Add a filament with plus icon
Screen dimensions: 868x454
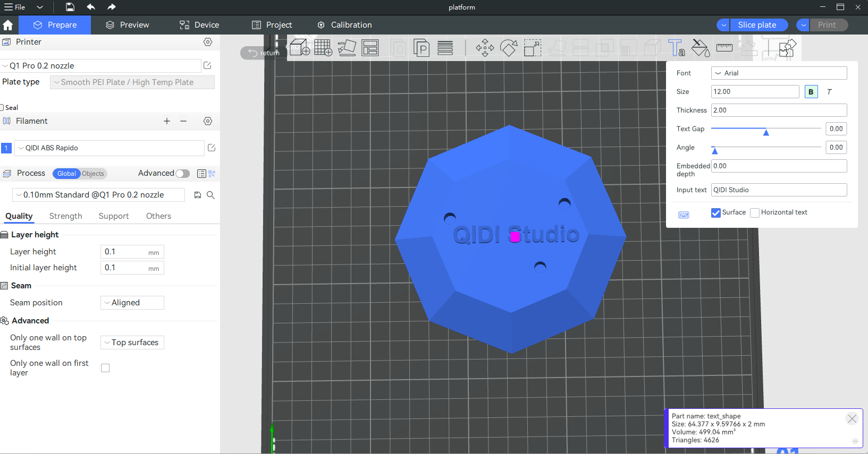[167, 121]
